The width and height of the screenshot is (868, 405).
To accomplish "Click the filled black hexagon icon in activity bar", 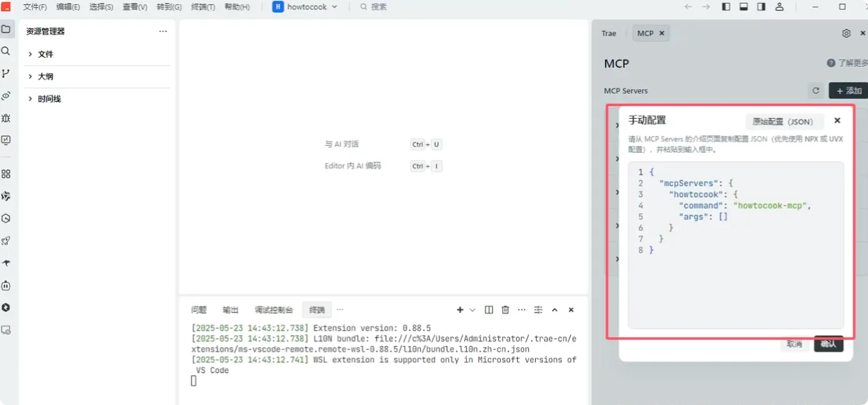I will point(6,308).
